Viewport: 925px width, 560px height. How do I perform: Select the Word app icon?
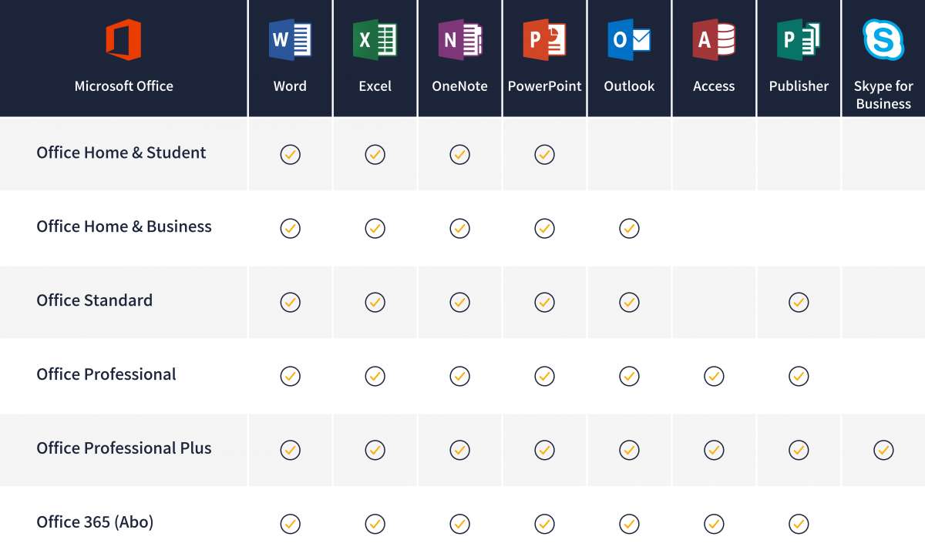tap(290, 41)
